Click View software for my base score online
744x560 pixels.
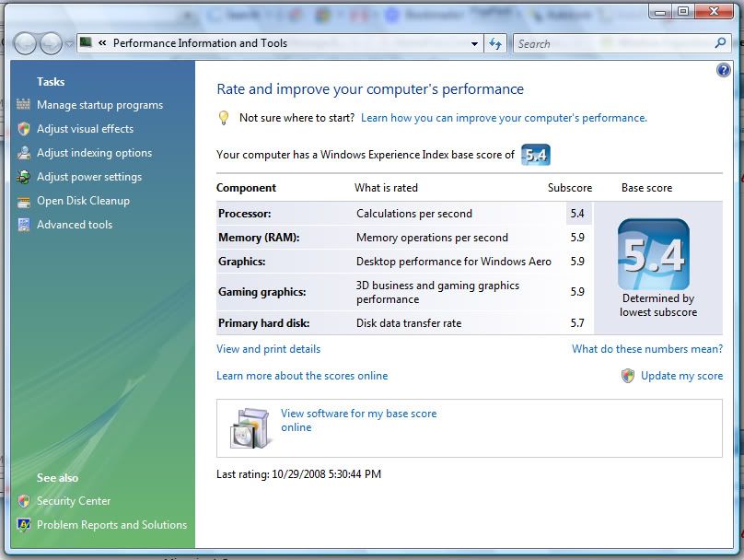pyautogui.click(x=358, y=420)
